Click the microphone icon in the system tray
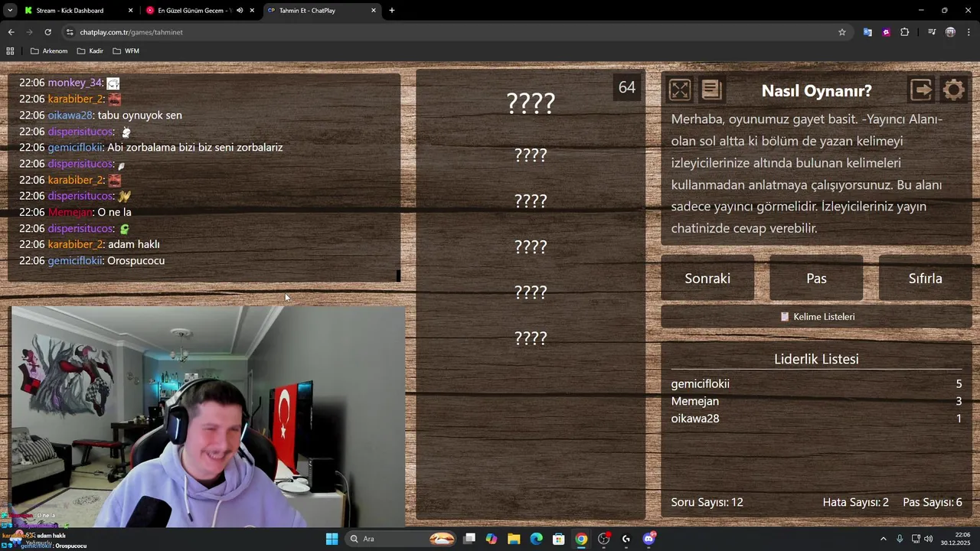This screenshot has height=551, width=980. tap(900, 539)
